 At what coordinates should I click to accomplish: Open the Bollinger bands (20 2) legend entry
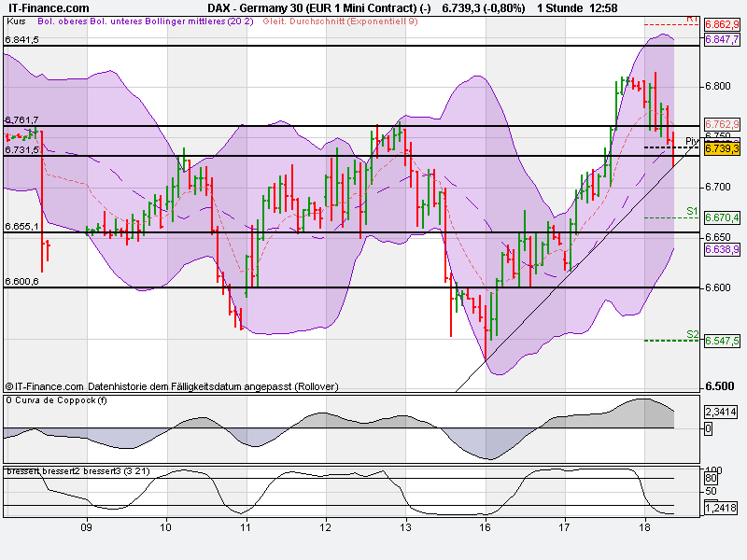click(146, 21)
